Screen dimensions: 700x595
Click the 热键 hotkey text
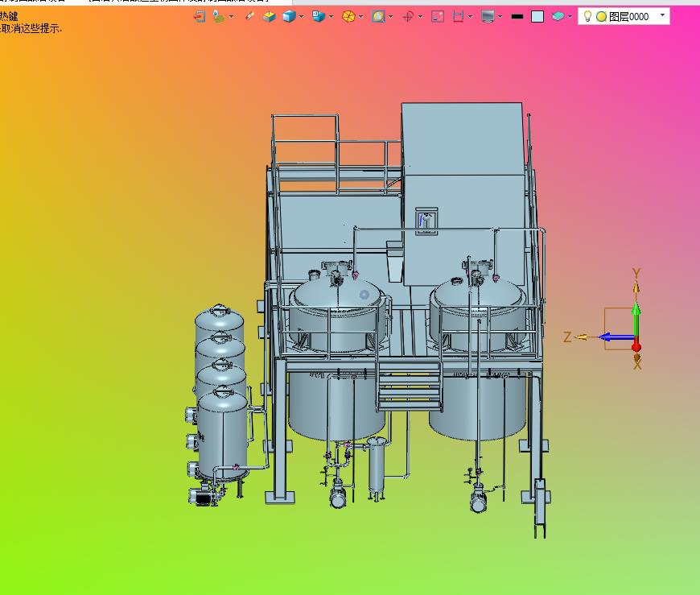click(9, 16)
